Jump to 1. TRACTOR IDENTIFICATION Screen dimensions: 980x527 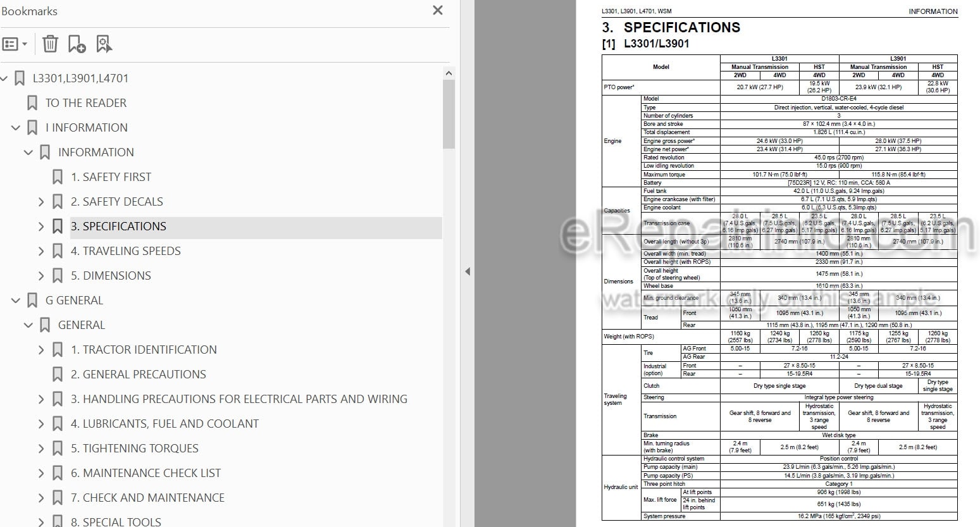[144, 350]
